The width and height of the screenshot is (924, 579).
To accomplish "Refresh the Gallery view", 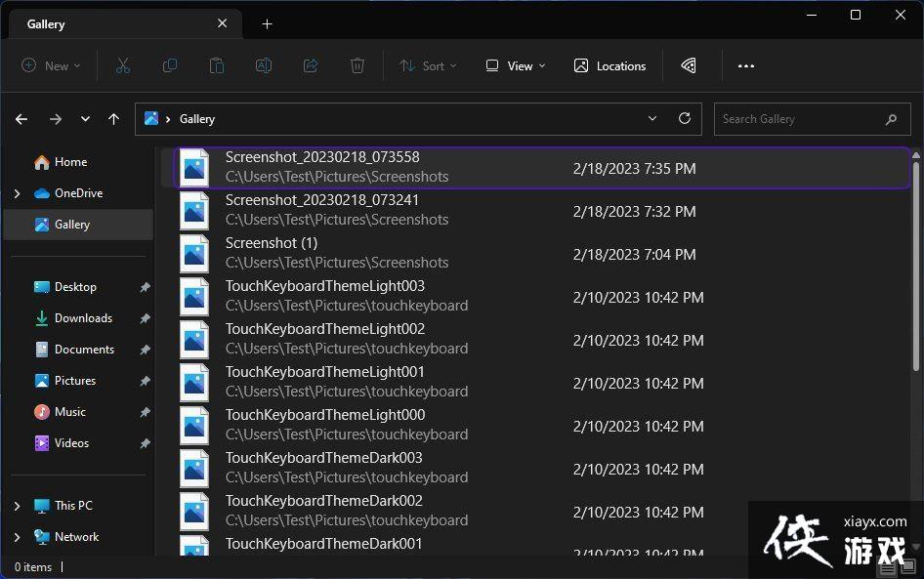I will [x=684, y=118].
